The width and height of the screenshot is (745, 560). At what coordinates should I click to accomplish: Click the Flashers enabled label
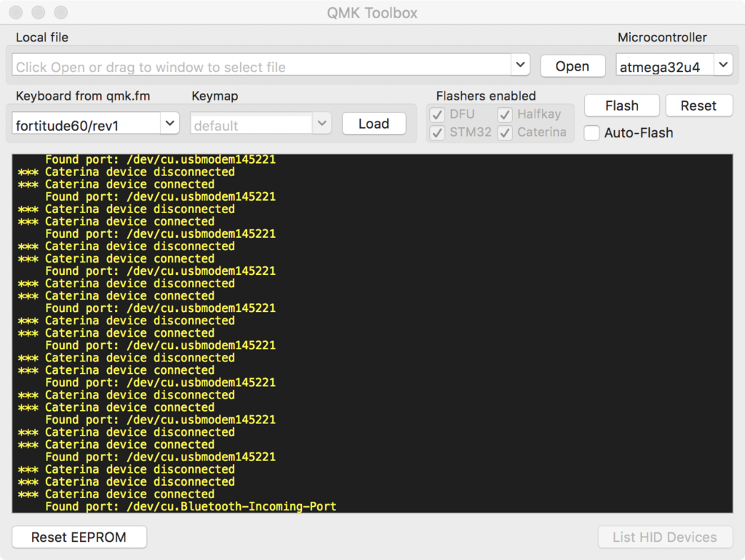point(486,96)
